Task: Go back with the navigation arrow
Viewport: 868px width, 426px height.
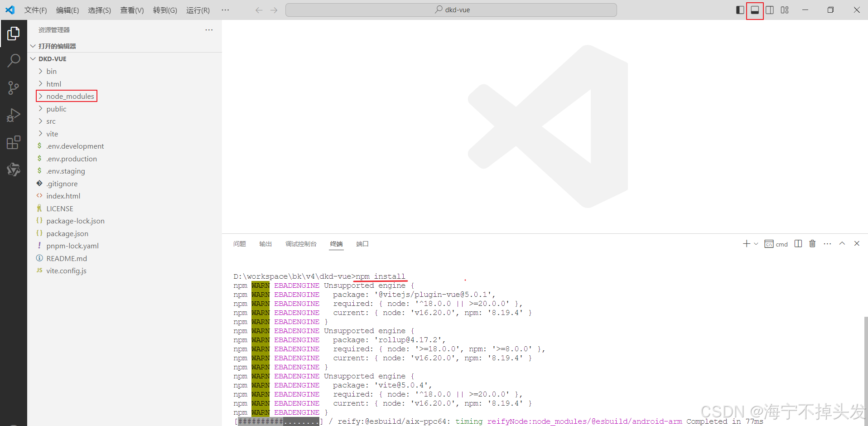Action: click(x=259, y=10)
